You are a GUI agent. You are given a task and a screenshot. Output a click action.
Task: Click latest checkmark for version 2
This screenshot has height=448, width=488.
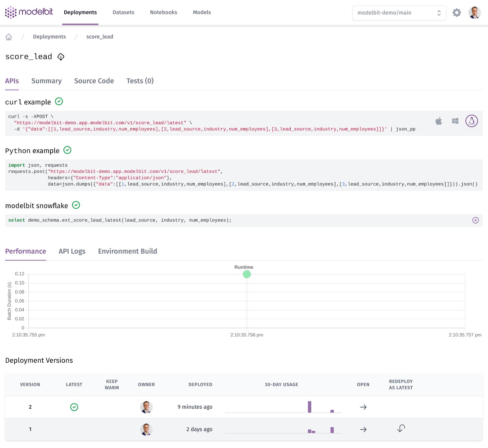pos(74,407)
